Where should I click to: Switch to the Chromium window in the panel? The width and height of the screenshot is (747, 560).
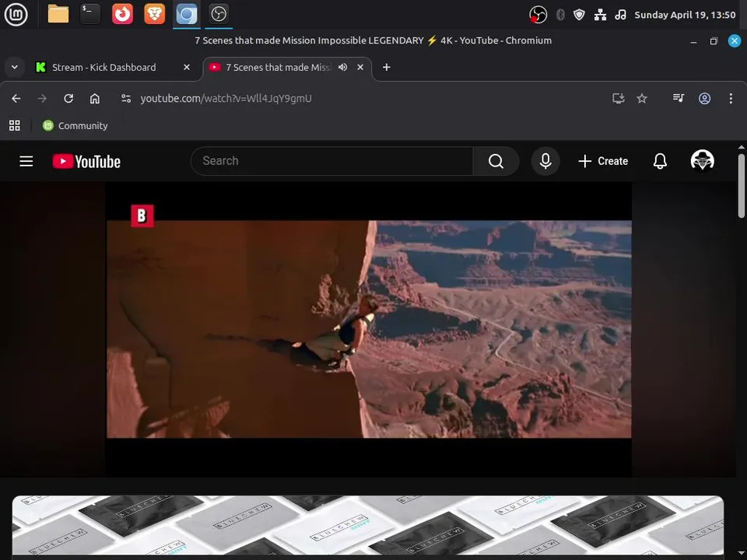(187, 14)
